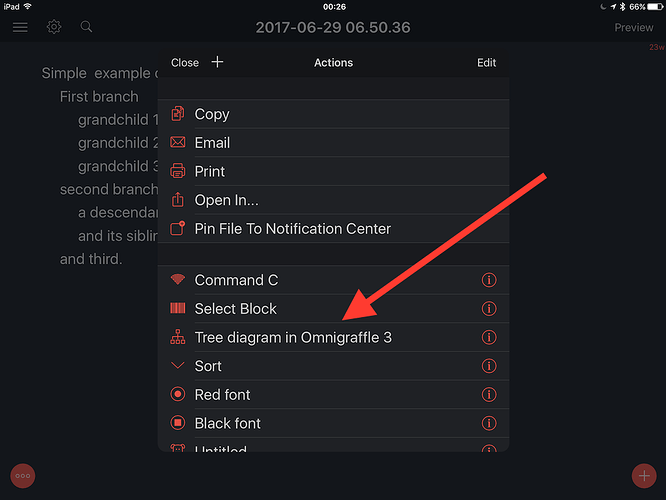
Task: Tap the Print printer icon
Action: click(x=178, y=171)
